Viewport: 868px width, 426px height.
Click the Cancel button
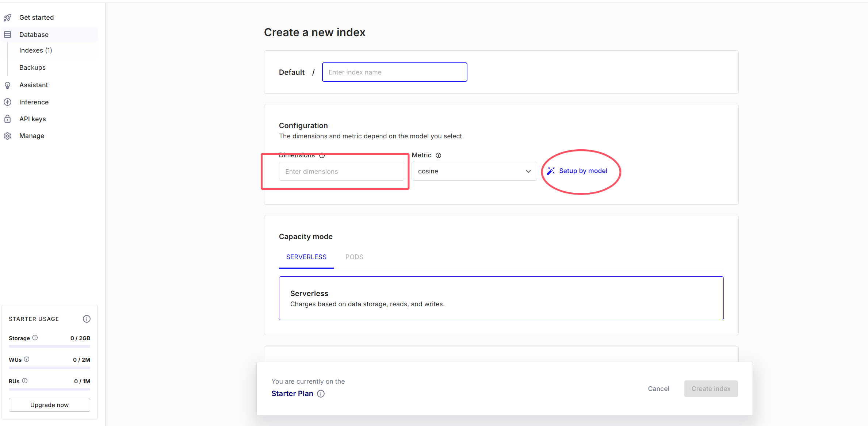658,389
